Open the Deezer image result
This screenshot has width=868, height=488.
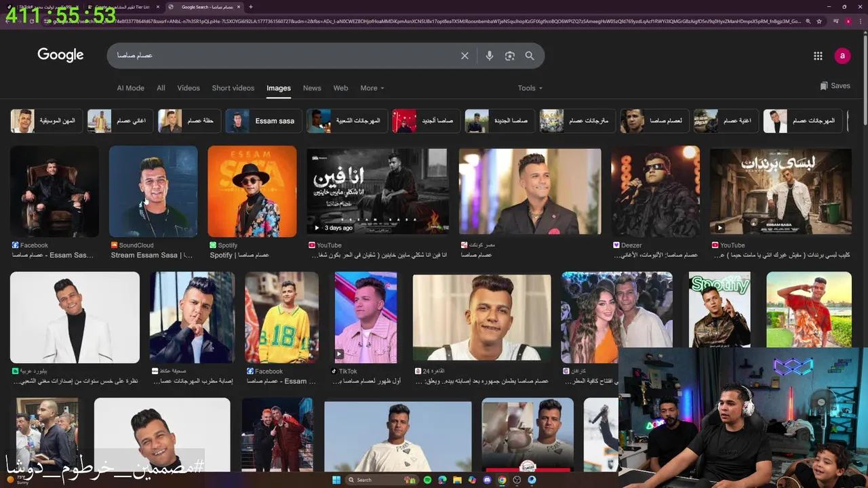click(656, 192)
